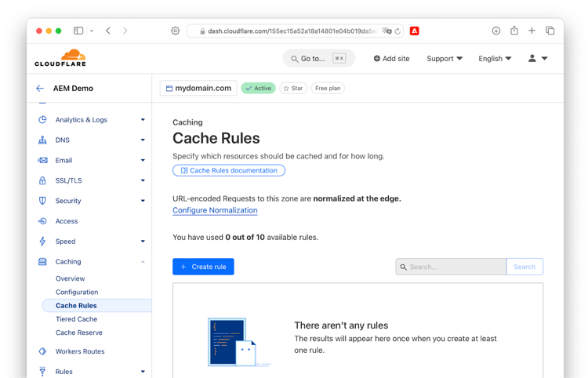The height and width of the screenshot is (378, 588).
Task: Open Tiered Cache submenu item
Action: tap(77, 319)
